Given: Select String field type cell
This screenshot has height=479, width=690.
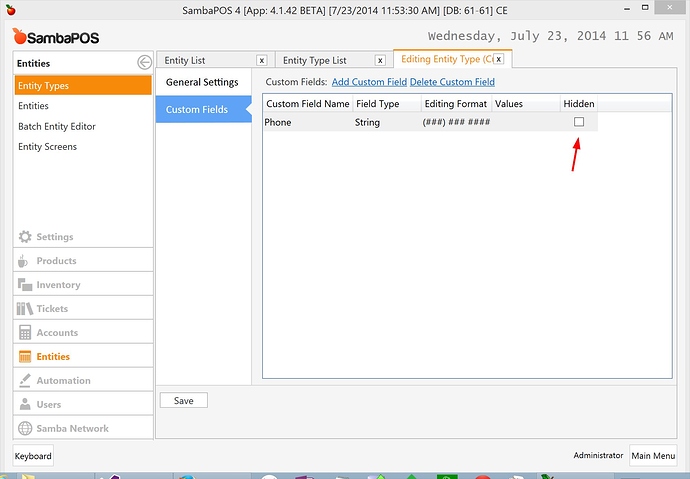Looking at the screenshot, I should [x=387, y=122].
